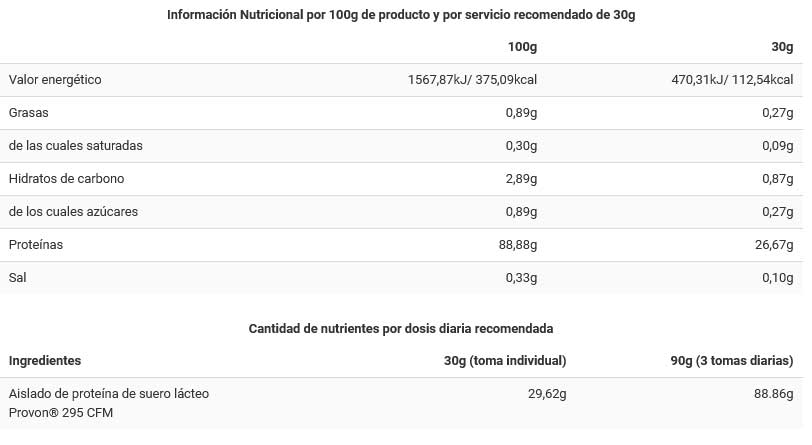Select the 100g column header

(523, 47)
